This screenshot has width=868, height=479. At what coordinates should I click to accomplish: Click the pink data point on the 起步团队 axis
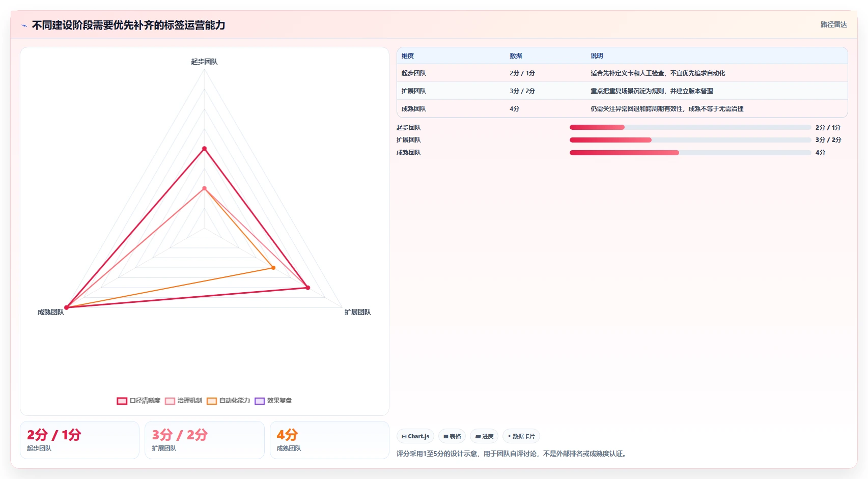point(204,188)
